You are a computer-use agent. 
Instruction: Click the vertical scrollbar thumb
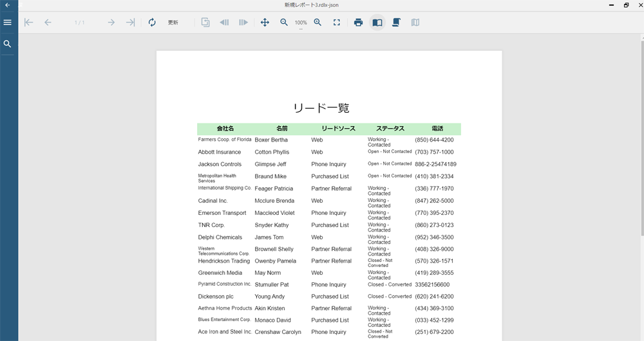pyautogui.click(x=642, y=138)
